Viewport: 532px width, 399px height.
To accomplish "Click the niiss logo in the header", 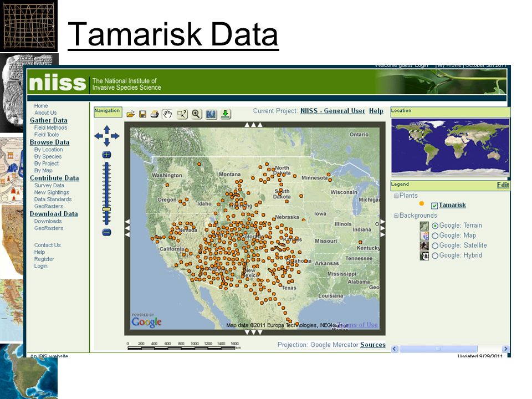I will (x=57, y=83).
